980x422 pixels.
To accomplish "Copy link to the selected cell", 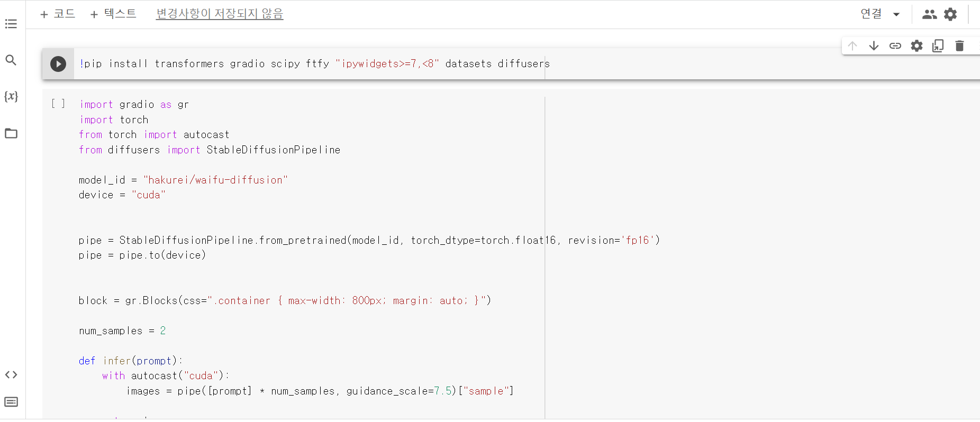I will click(x=895, y=46).
